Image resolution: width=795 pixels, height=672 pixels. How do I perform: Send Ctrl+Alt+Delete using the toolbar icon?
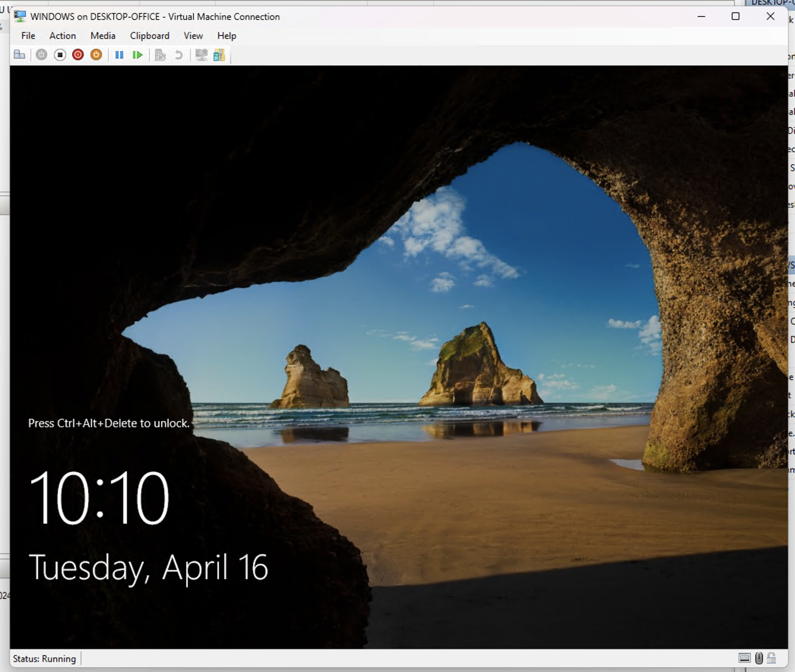(19, 55)
